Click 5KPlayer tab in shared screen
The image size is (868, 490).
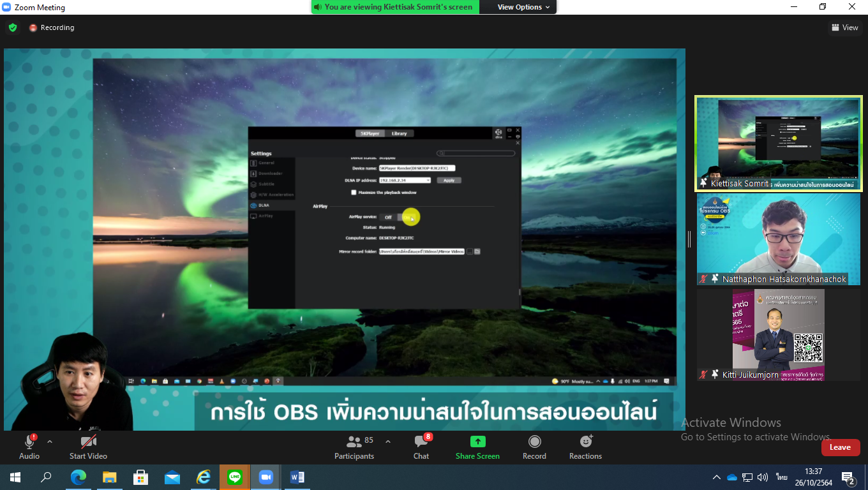(x=370, y=133)
